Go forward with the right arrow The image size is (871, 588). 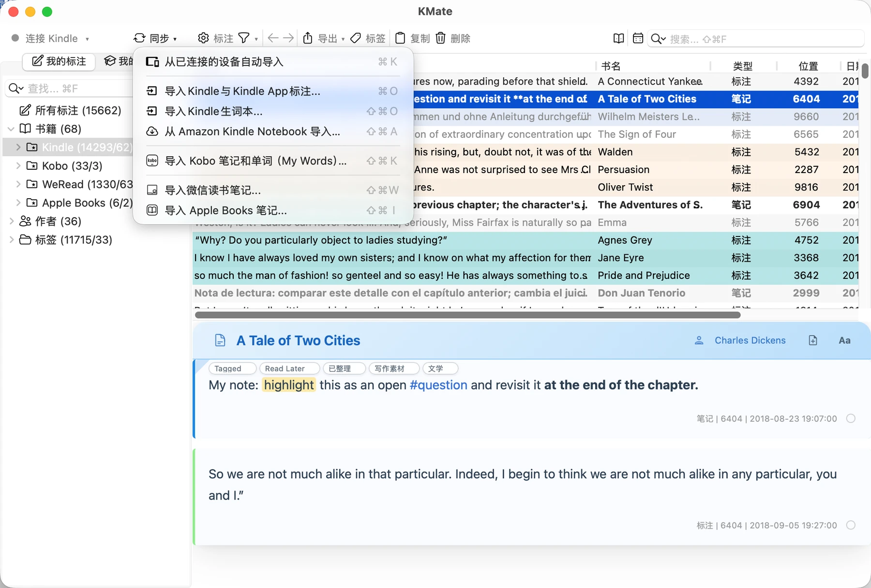tap(288, 38)
